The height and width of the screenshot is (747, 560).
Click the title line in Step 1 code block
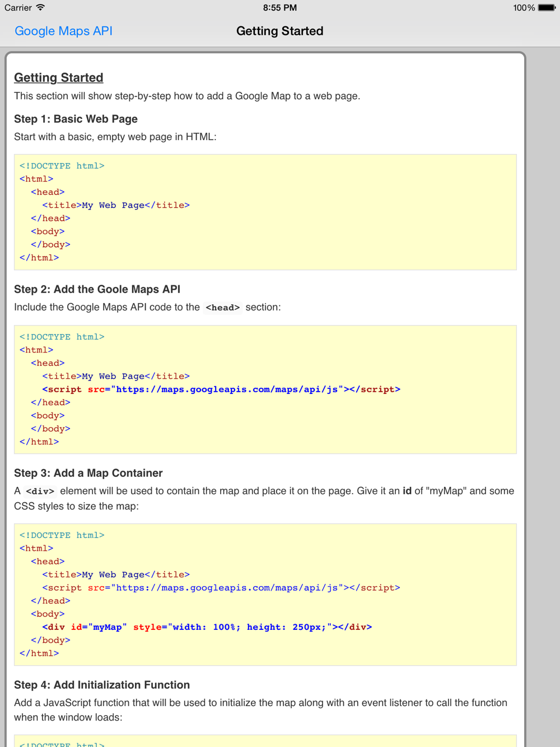[x=116, y=205]
